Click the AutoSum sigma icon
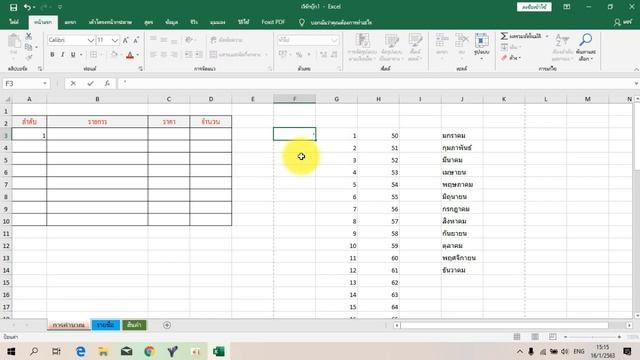The image size is (640, 360). (x=504, y=36)
